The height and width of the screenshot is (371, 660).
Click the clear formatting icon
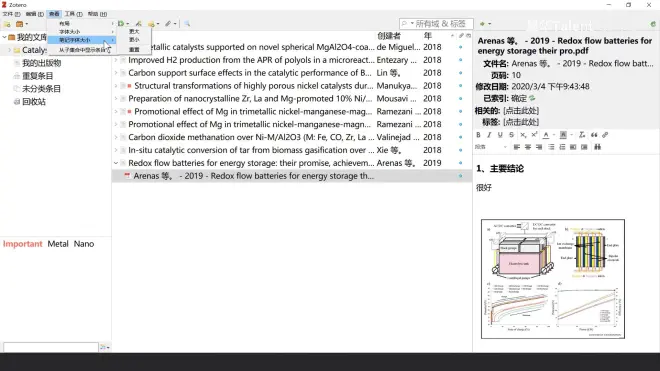[x=582, y=135]
